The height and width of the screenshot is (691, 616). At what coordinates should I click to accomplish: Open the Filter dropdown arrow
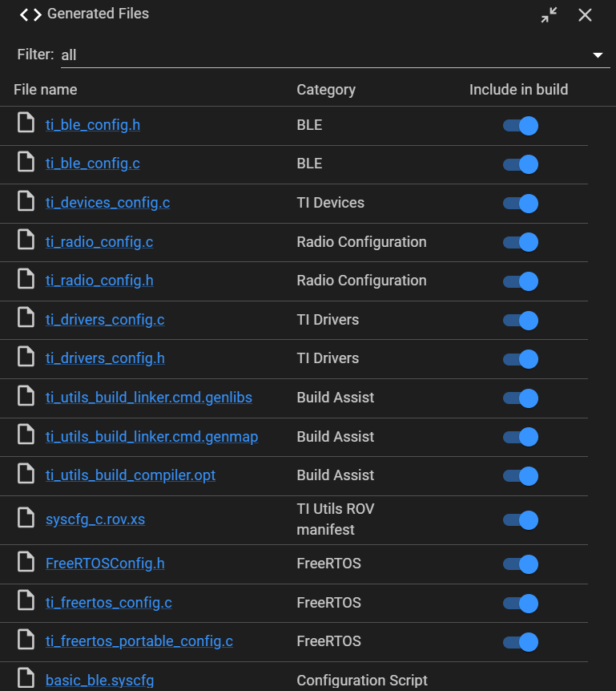(x=597, y=55)
